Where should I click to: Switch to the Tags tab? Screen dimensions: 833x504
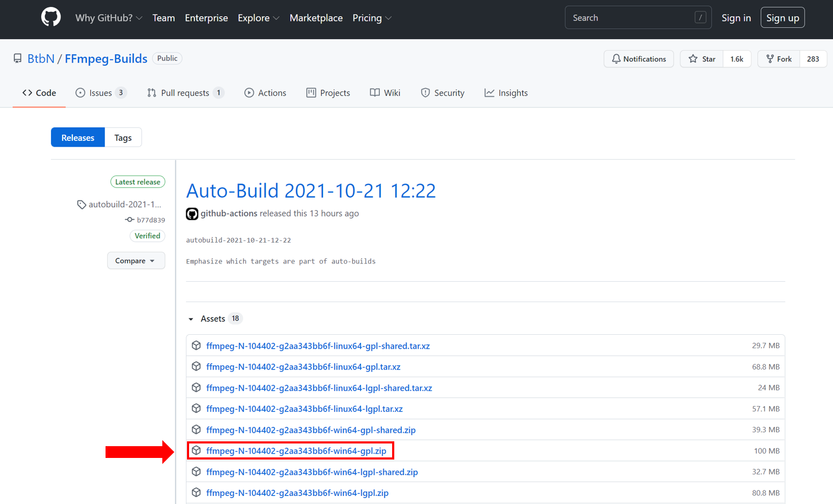(x=123, y=138)
